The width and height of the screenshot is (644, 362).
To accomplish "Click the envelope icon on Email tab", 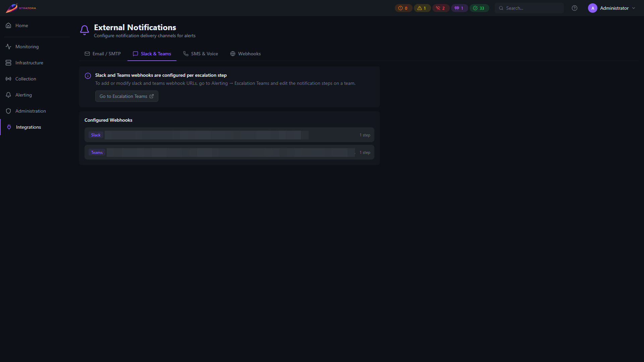I will (x=87, y=54).
